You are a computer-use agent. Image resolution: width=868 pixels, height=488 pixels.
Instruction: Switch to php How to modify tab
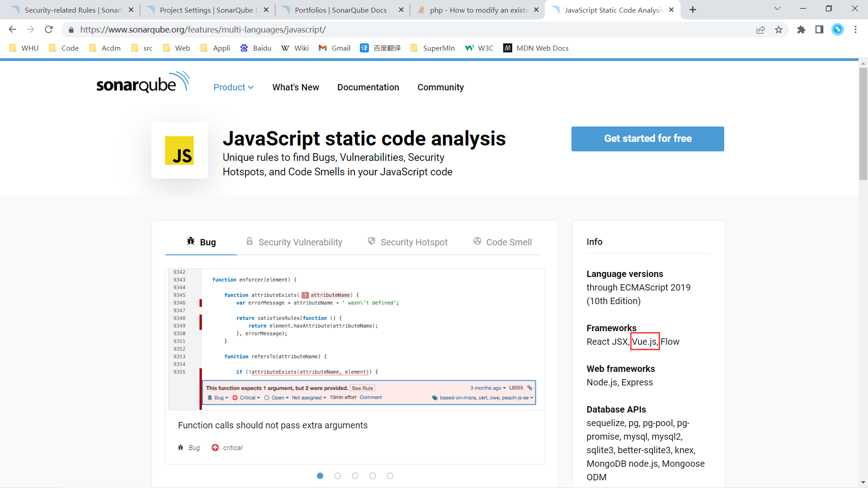pyautogui.click(x=479, y=10)
